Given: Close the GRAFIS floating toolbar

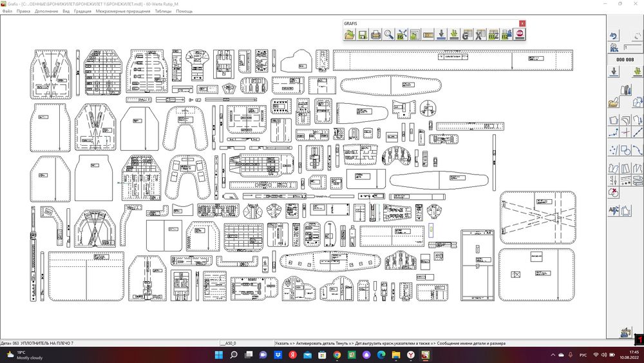Looking at the screenshot, I should [x=522, y=23].
